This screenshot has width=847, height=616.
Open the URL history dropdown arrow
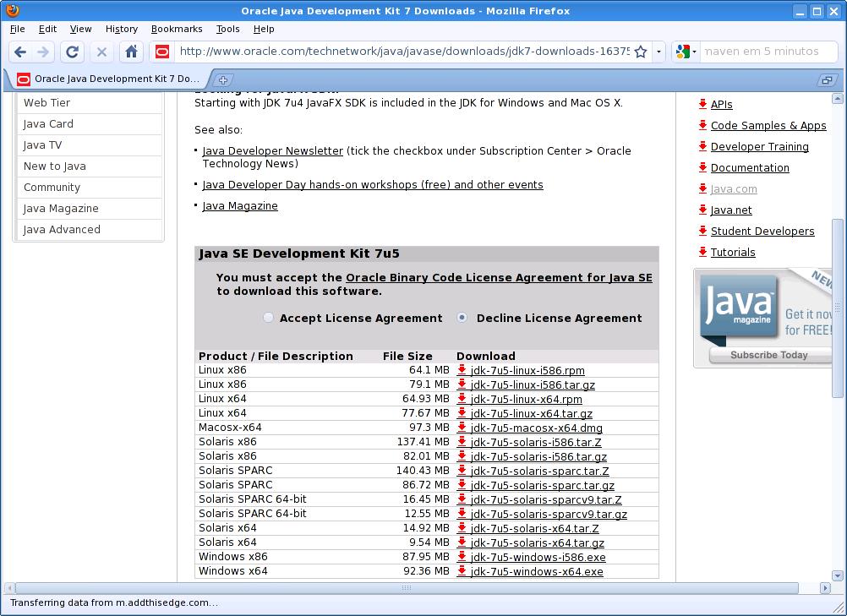coord(658,52)
